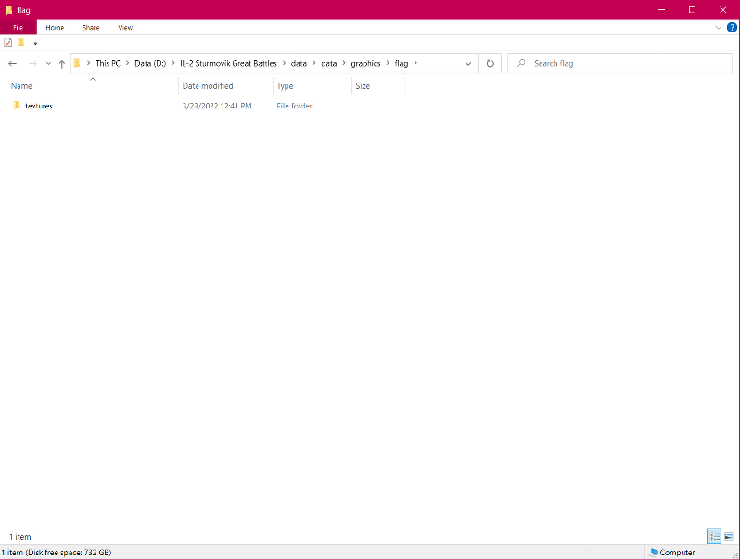Image resolution: width=740 pixels, height=560 pixels.
Task: Switch to Details view icon in status bar
Action: [x=714, y=537]
